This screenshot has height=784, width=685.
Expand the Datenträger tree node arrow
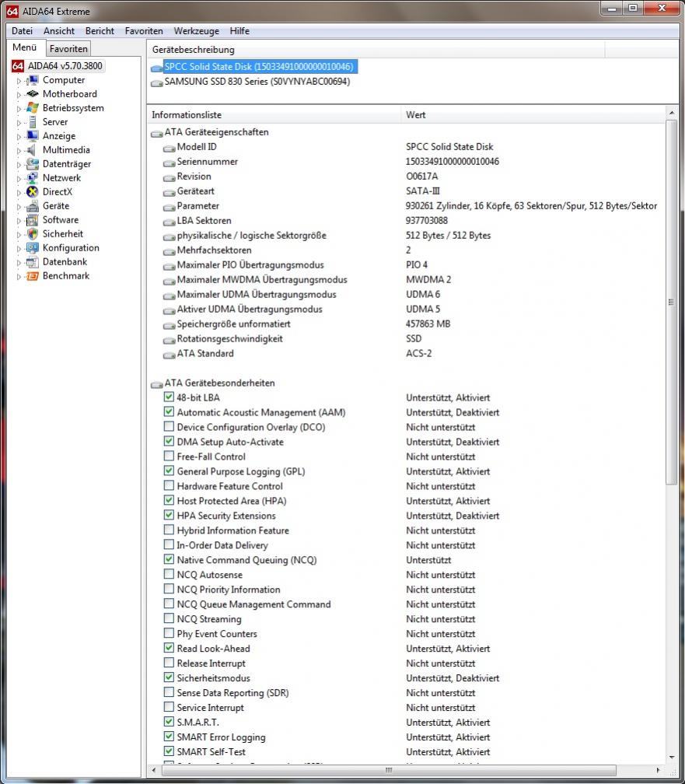coord(19,165)
